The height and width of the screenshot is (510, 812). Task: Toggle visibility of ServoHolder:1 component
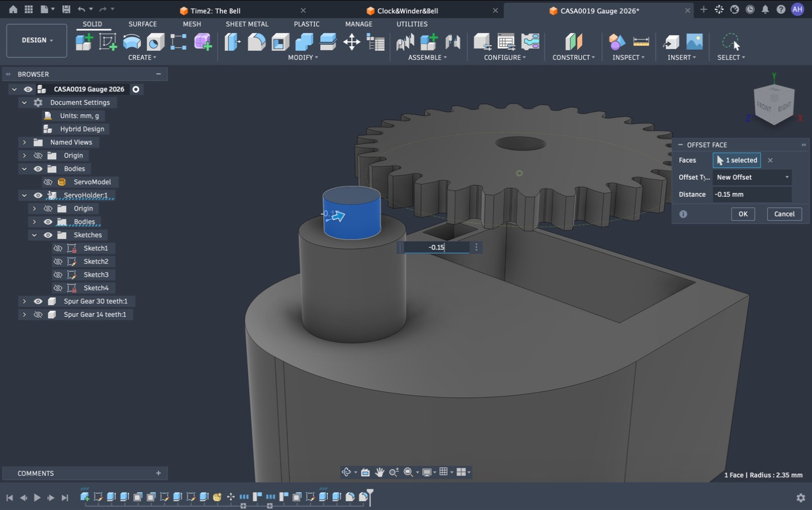(x=38, y=195)
